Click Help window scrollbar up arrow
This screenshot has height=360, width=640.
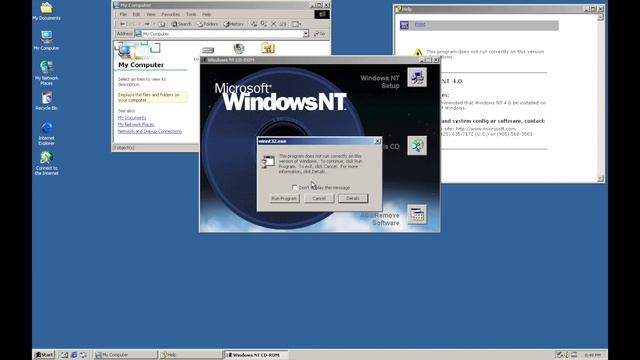[x=600, y=17]
